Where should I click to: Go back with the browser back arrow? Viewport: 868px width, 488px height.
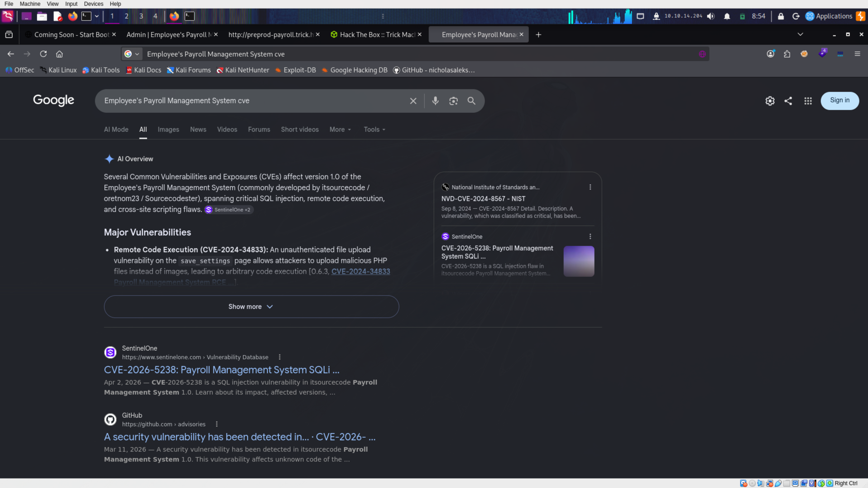pos(10,54)
